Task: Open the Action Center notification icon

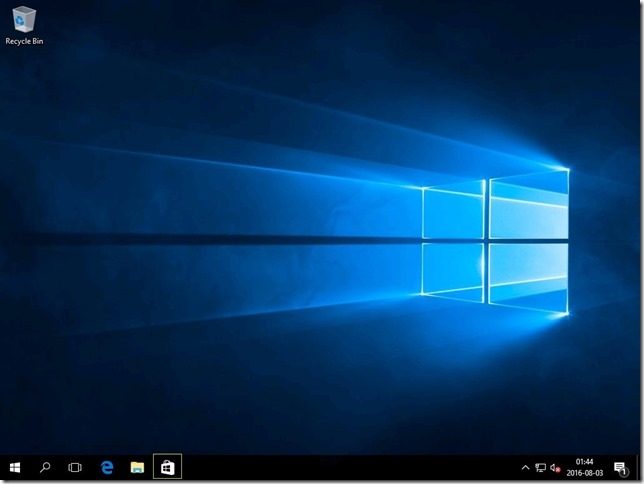Action: pyautogui.click(x=620, y=468)
